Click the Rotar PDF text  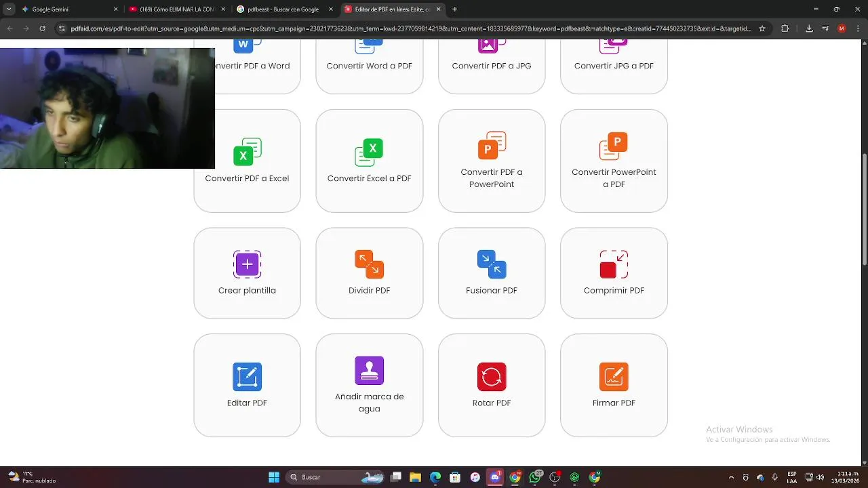(x=492, y=403)
